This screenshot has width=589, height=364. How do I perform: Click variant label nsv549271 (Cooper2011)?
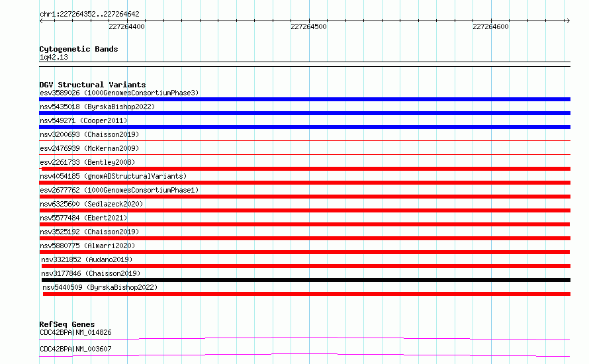[x=83, y=120]
